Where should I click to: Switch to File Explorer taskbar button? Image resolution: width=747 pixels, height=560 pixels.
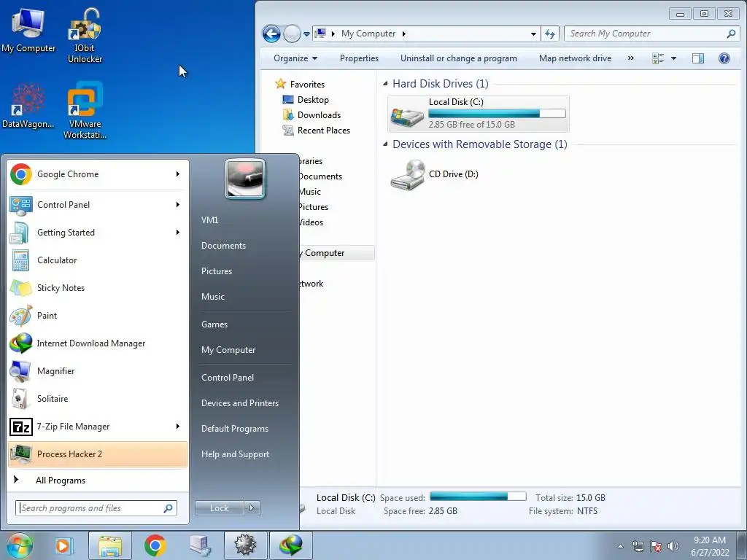110,545
